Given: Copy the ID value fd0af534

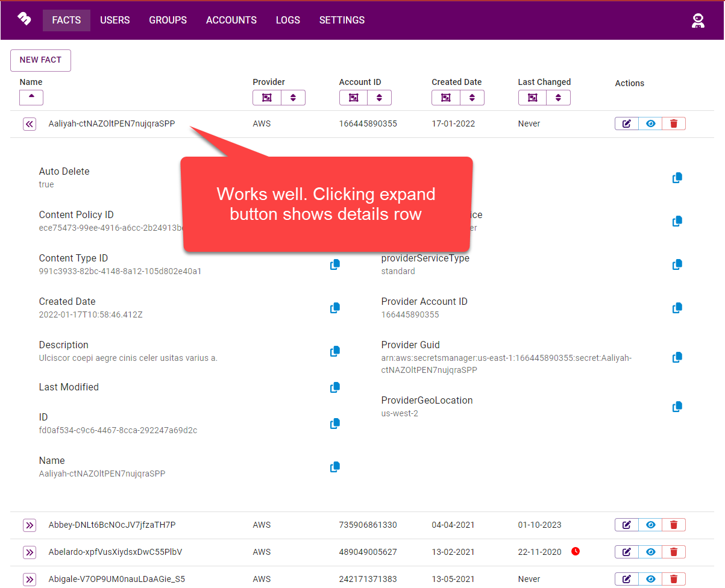Looking at the screenshot, I should click(335, 424).
